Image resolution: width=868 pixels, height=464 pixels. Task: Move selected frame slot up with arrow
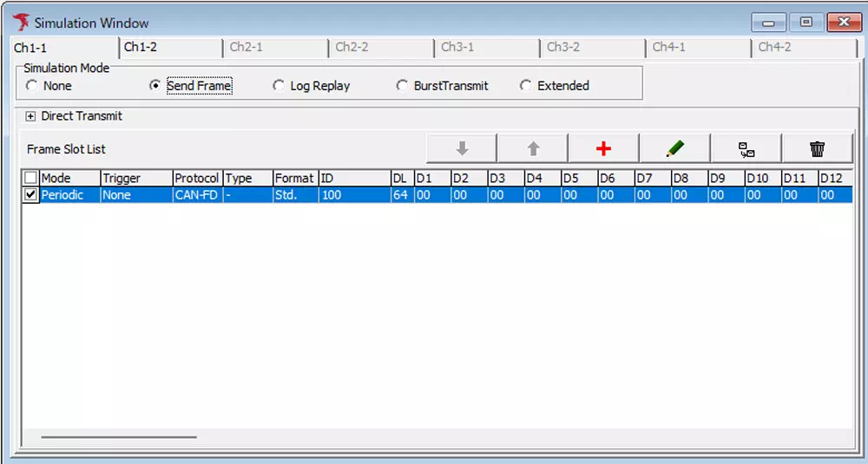(533, 149)
